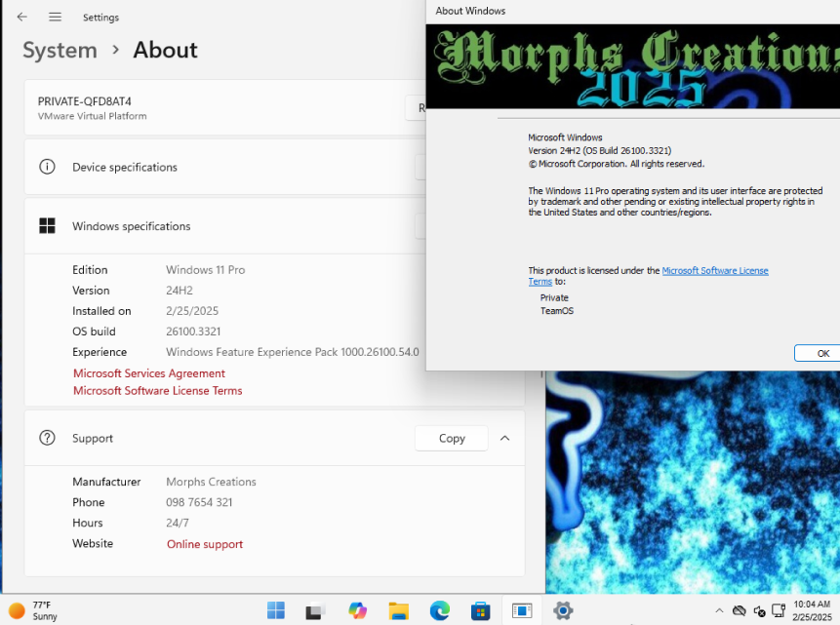Screen dimensions: 840x625
Task: Click the Device specifications info icon
Action: [x=47, y=167]
